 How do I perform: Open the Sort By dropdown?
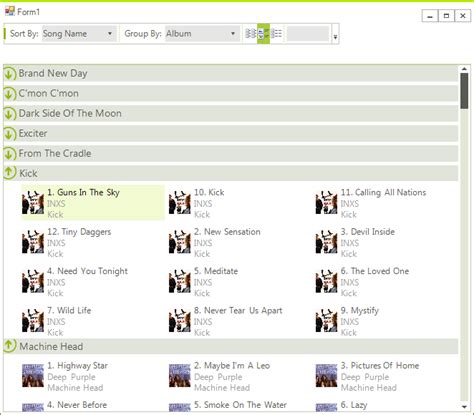[79, 34]
